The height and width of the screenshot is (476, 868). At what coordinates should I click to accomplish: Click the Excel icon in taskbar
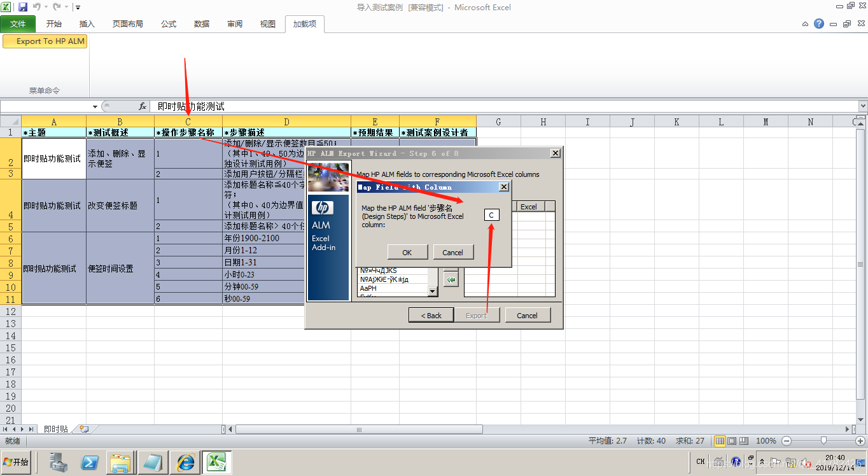(216, 463)
